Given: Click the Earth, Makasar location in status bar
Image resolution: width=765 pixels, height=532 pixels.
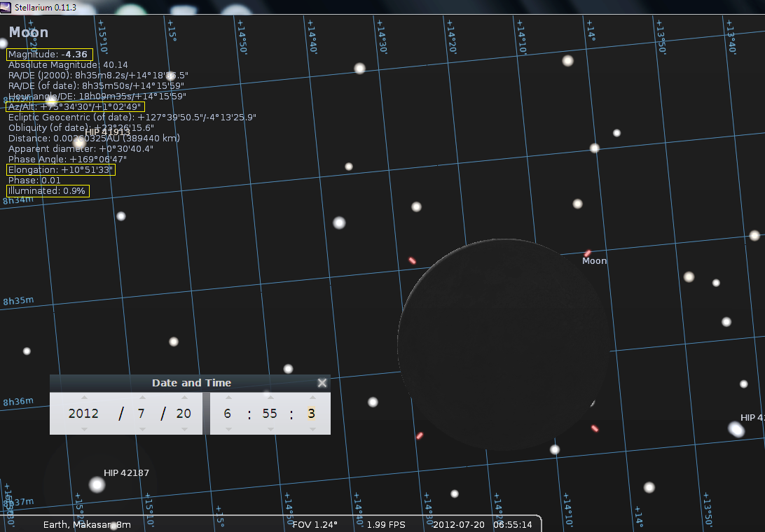Looking at the screenshot, I should pos(87,525).
